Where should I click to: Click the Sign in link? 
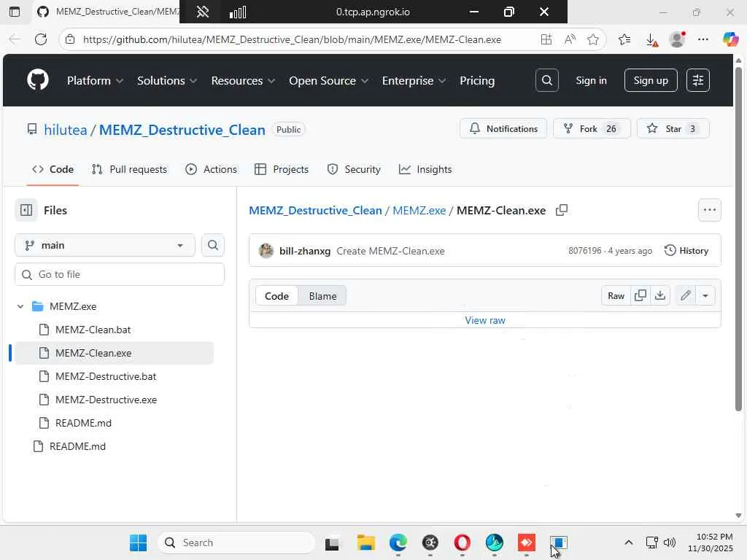pyautogui.click(x=591, y=80)
